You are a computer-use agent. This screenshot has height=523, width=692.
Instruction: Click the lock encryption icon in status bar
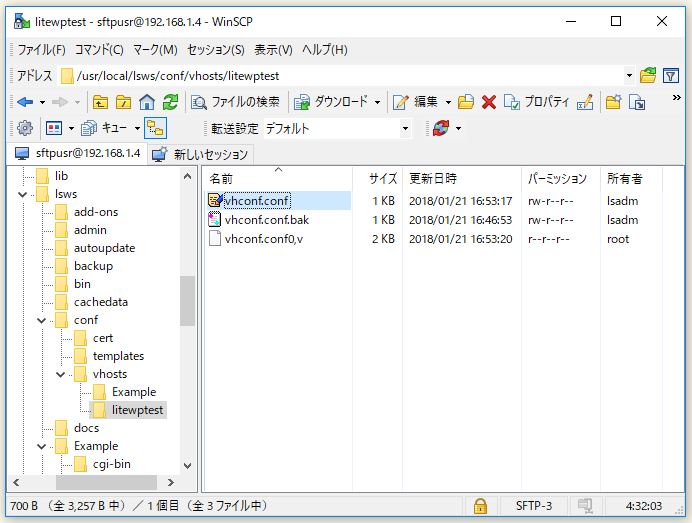pos(480,506)
